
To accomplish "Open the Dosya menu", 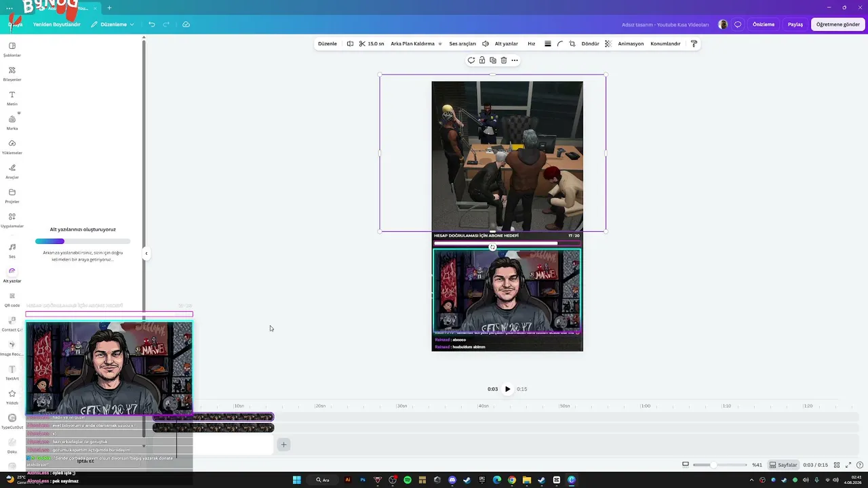I will click(x=15, y=24).
